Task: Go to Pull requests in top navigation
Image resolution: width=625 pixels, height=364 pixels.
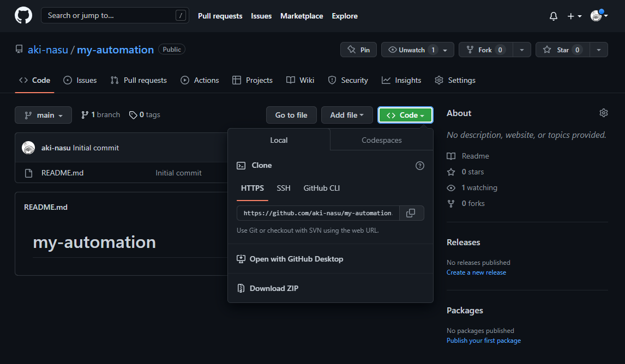Action: coord(220,16)
